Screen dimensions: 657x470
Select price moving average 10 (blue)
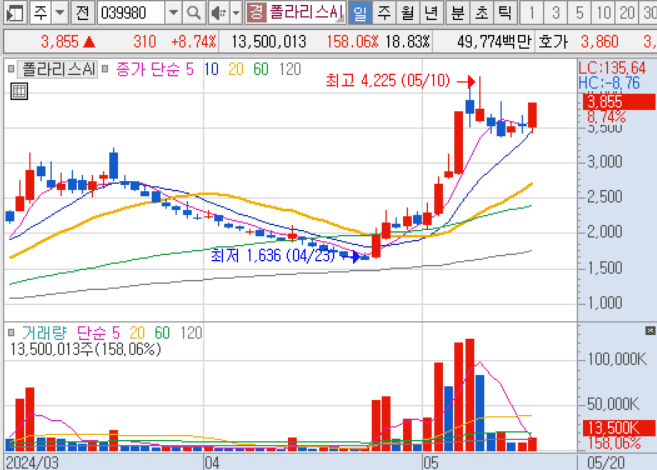[212, 69]
